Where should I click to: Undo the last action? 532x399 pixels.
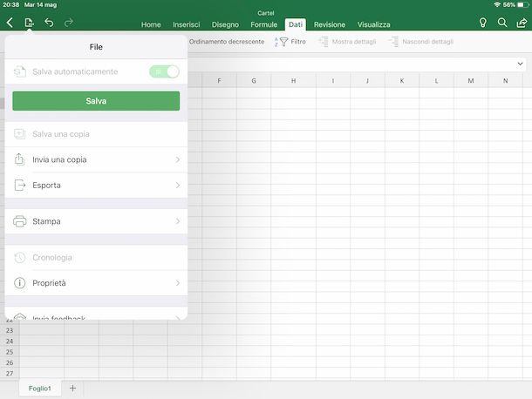coord(49,23)
